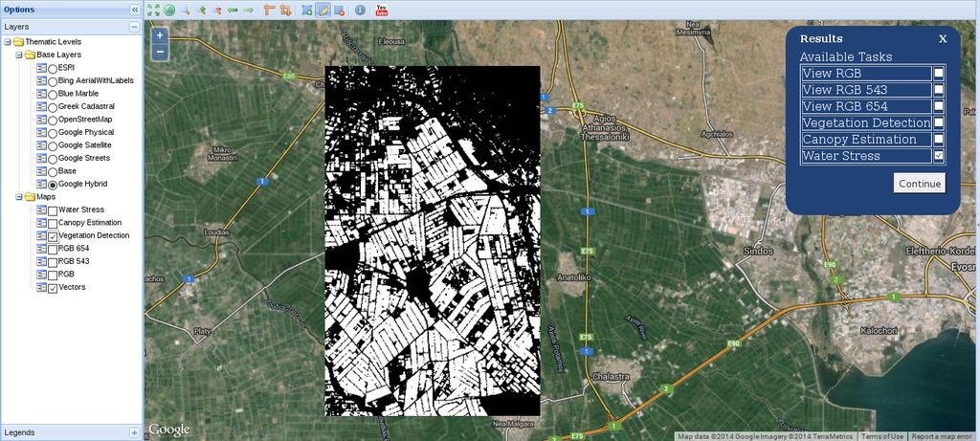Open the blue info icon
The image size is (980, 441).
tap(360, 10)
